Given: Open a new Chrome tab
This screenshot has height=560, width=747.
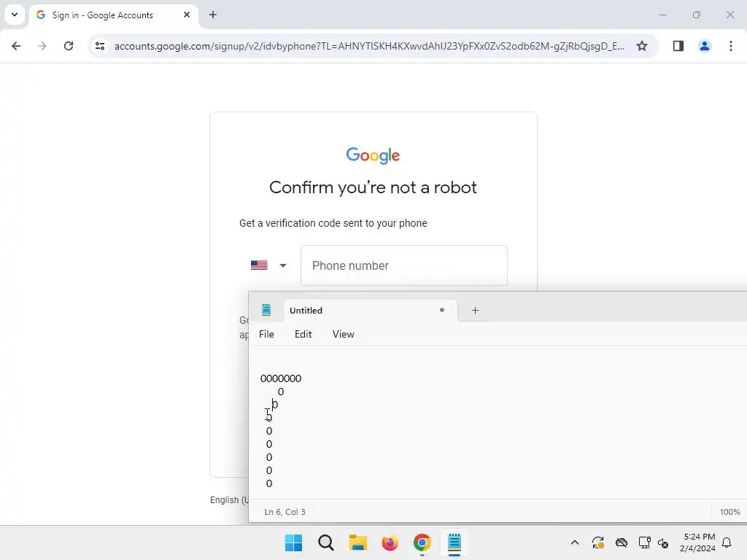Looking at the screenshot, I should coord(213,15).
